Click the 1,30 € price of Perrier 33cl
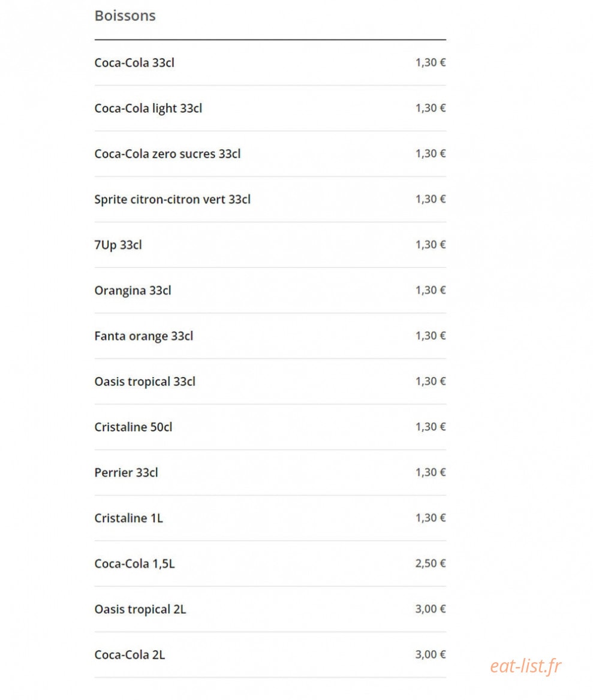 pos(431,472)
